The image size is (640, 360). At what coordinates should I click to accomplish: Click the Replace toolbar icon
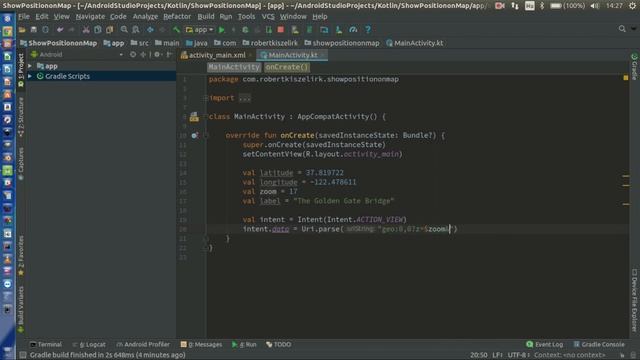136,30
